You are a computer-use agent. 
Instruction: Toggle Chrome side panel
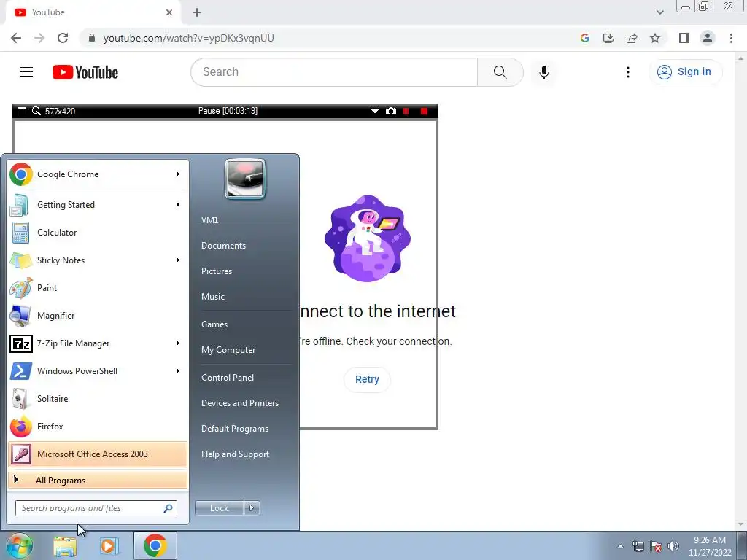point(684,38)
